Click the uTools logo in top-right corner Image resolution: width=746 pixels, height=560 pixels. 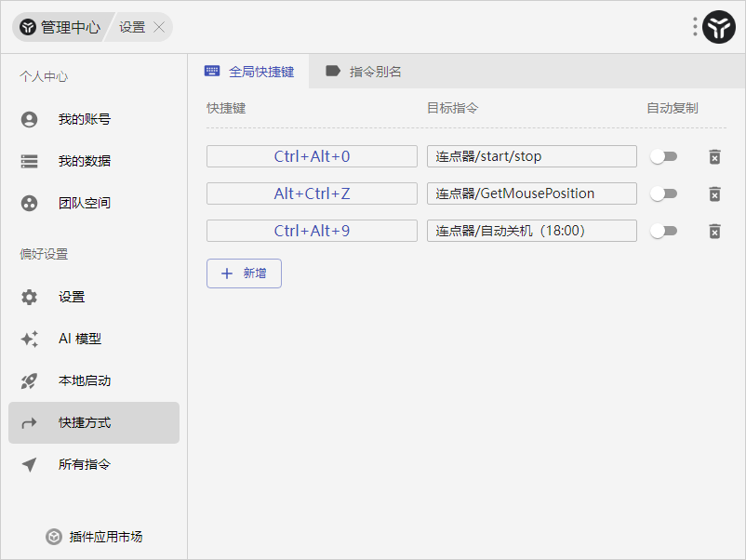719,28
